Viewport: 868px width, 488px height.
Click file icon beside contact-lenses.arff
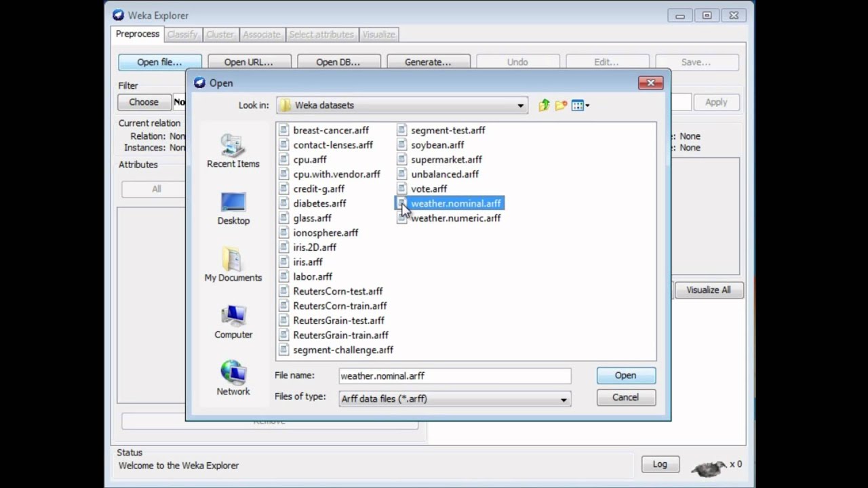pyautogui.click(x=284, y=144)
